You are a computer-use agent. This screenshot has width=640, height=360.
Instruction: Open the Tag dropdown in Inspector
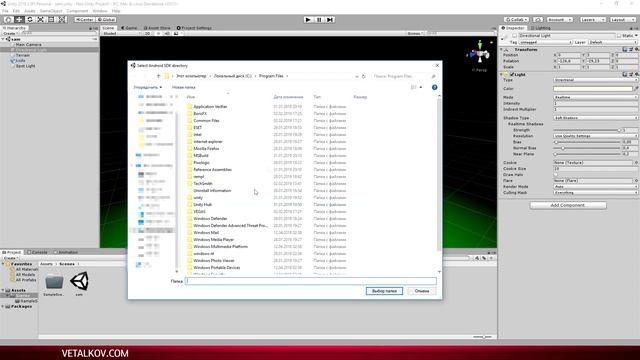pyautogui.click(x=545, y=42)
